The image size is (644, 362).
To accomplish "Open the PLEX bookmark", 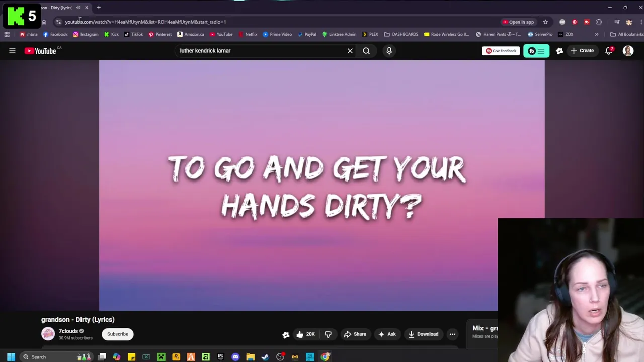I will (370, 34).
